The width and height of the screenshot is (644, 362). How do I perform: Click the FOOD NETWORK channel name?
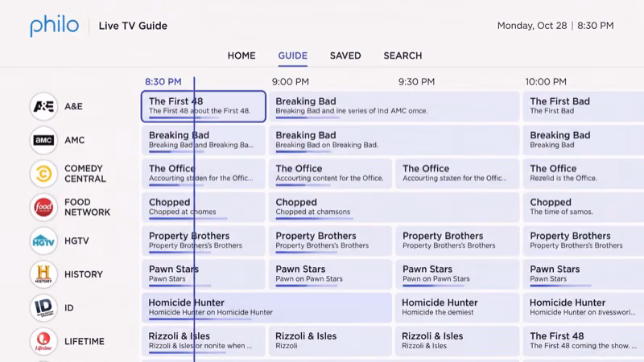[87, 208]
